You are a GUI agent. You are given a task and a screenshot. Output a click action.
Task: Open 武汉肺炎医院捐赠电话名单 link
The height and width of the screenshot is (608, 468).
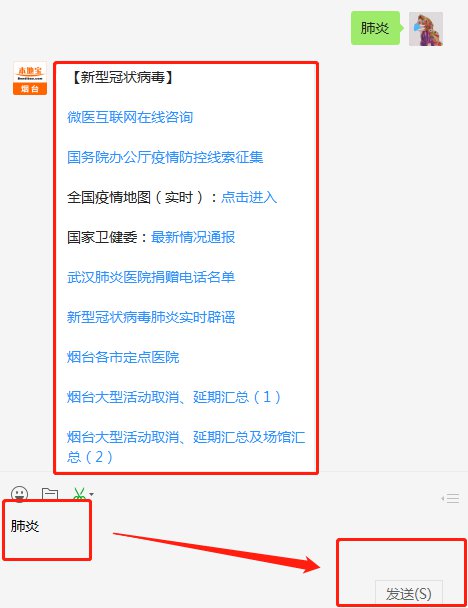(x=151, y=277)
